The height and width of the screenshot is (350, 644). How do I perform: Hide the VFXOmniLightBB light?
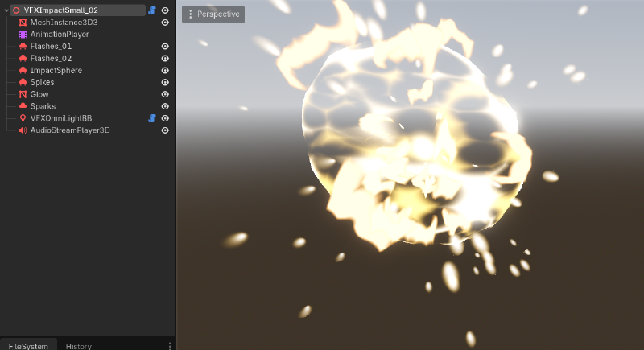165,118
